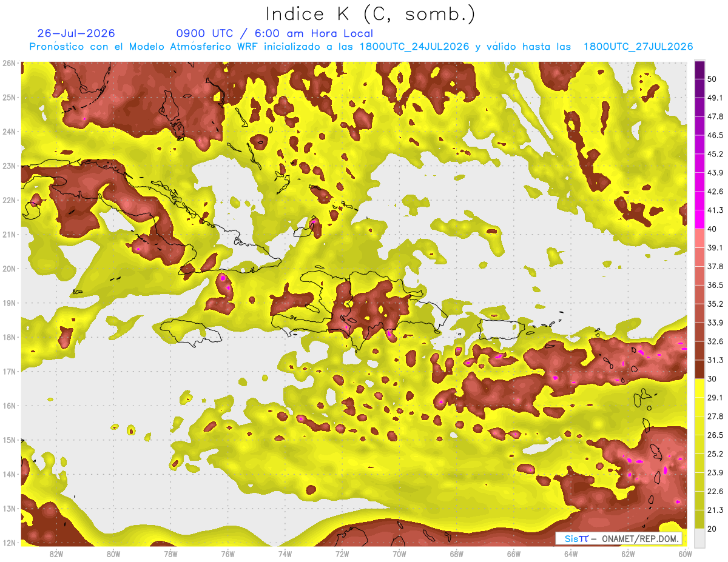Select the 37.8 color scale label
This screenshot has width=728, height=562.
(715, 266)
